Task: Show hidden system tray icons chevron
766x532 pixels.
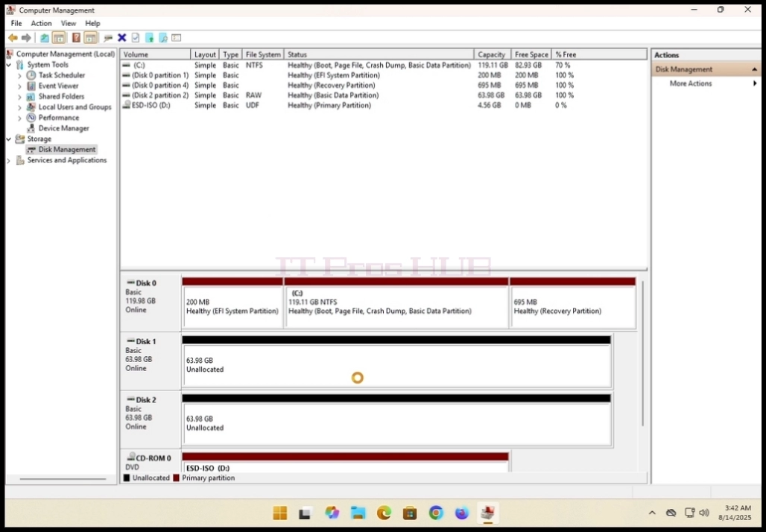Action: (652, 513)
